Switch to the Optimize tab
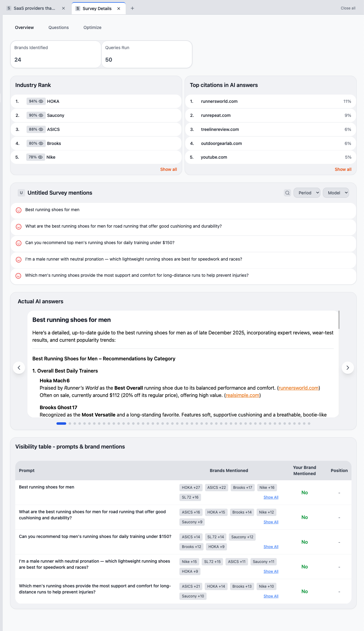The image size is (364, 631). (92, 27)
